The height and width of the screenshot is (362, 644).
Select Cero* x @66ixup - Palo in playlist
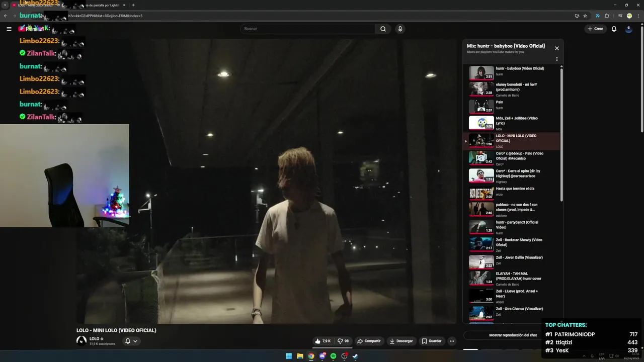point(511,158)
